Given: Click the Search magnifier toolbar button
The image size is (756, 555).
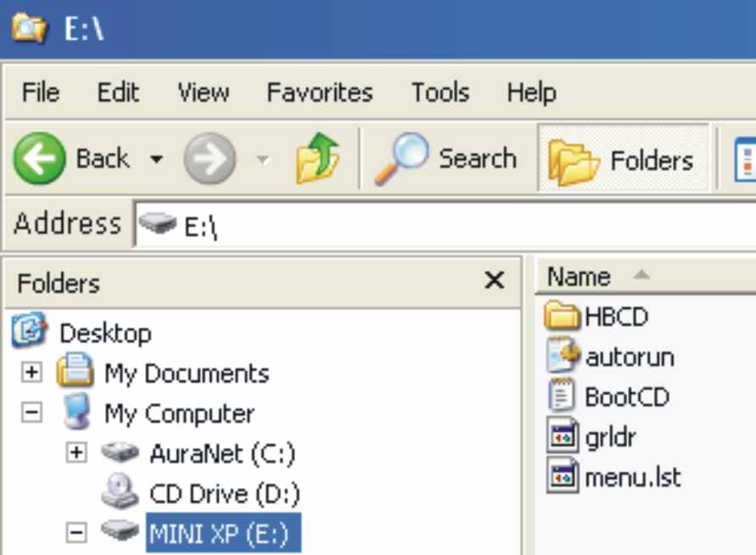Looking at the screenshot, I should tap(445, 159).
